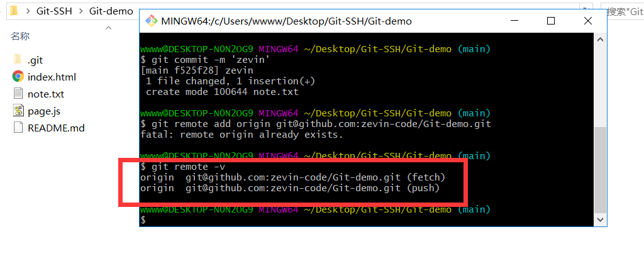Click the folder icon in Explorer address bar
The image size is (644, 256).
click(14, 11)
